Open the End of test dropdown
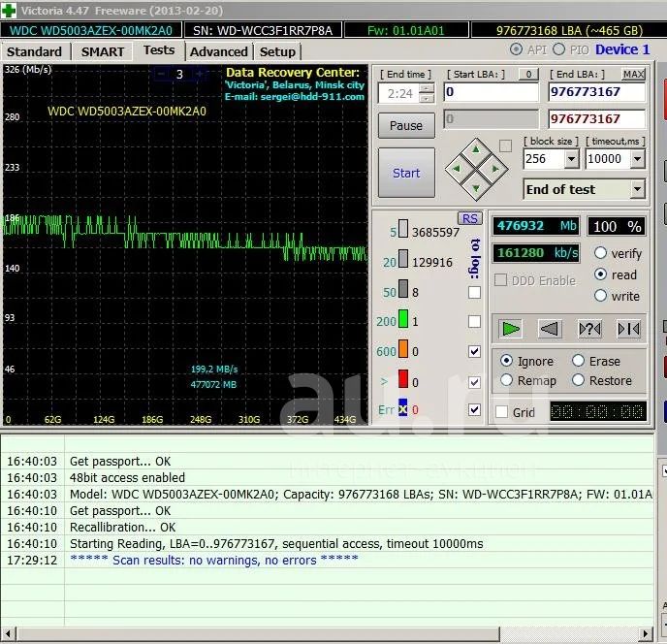 click(x=637, y=189)
